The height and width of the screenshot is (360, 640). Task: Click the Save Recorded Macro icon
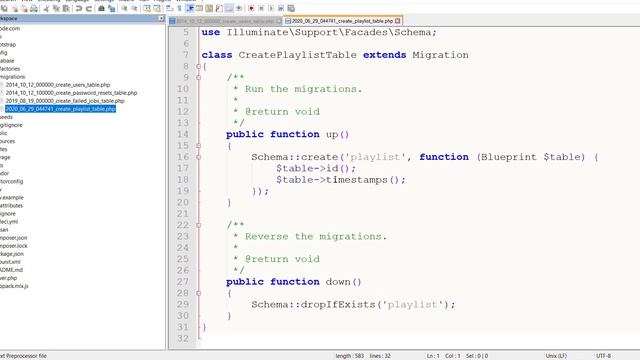coord(291,8)
